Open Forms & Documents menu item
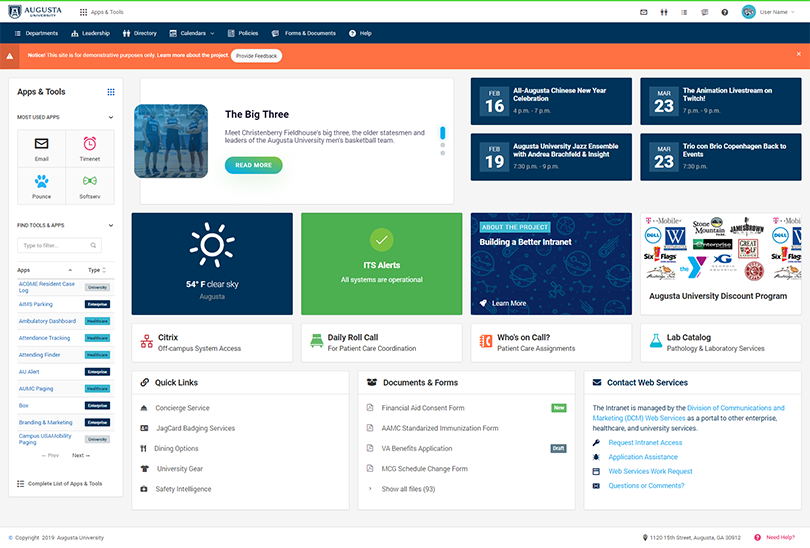 point(304,33)
